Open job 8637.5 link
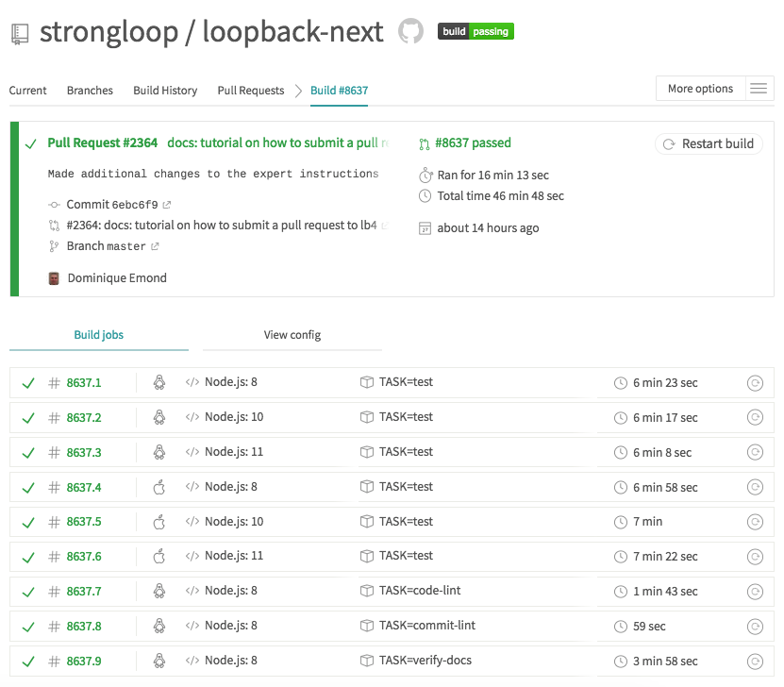This screenshot has width=784, height=687. [x=84, y=522]
